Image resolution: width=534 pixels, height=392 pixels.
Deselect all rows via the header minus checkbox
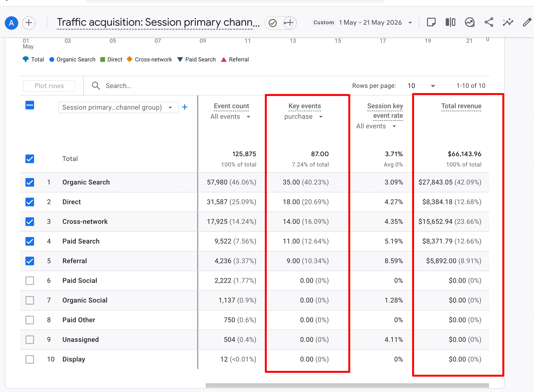click(30, 105)
